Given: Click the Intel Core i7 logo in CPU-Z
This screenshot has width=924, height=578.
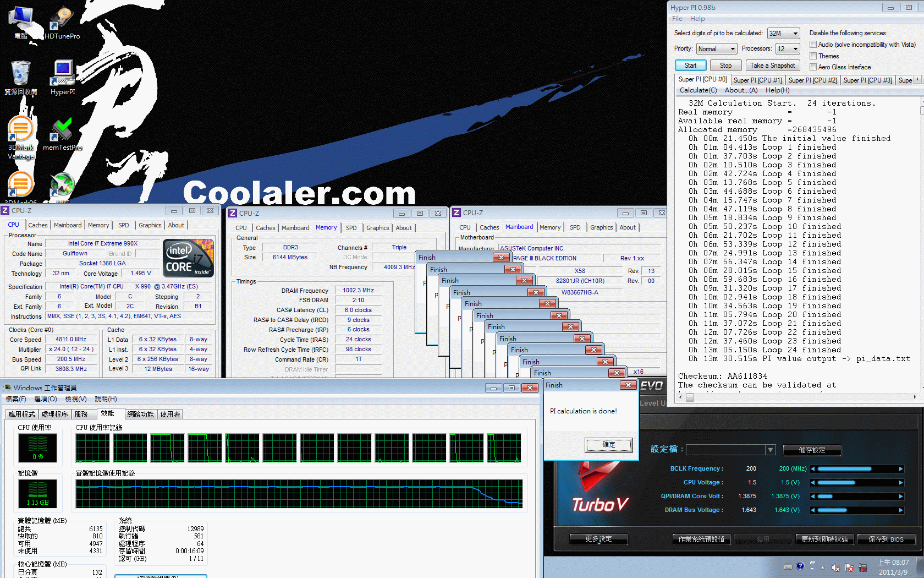Looking at the screenshot, I should click(x=188, y=258).
